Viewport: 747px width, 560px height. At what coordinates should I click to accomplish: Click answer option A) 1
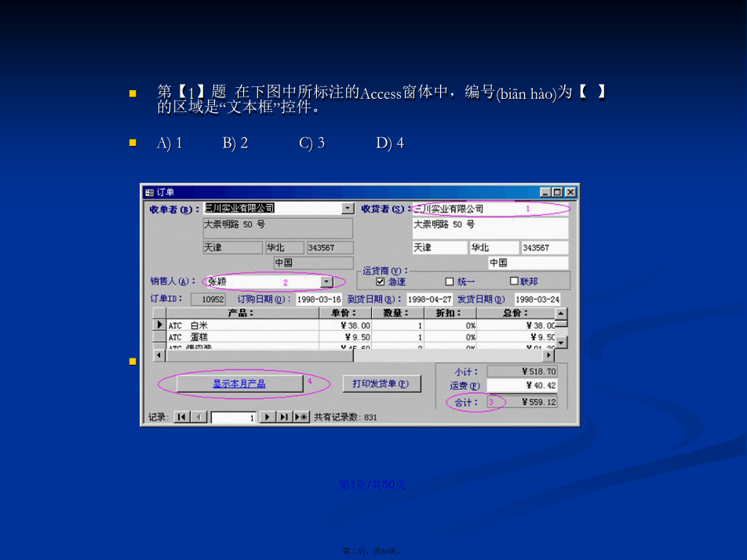(169, 143)
